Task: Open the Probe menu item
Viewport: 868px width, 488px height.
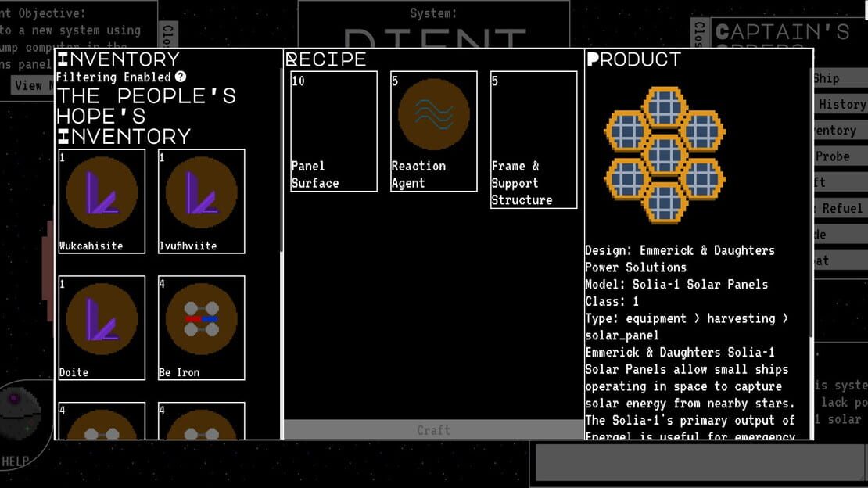Action: tap(841, 156)
